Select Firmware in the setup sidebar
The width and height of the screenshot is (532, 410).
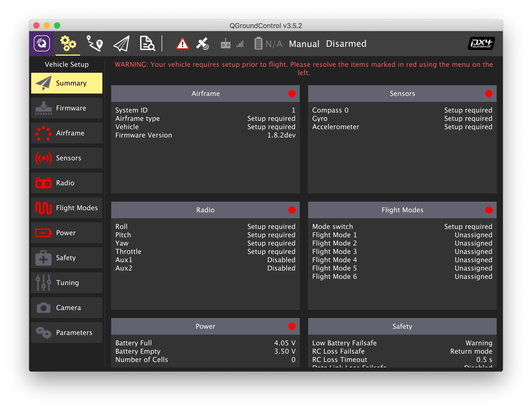tap(67, 108)
